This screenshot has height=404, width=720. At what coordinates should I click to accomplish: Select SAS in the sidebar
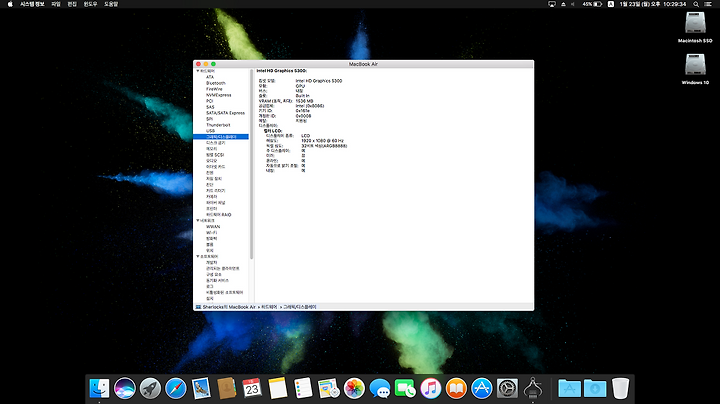tap(210, 107)
